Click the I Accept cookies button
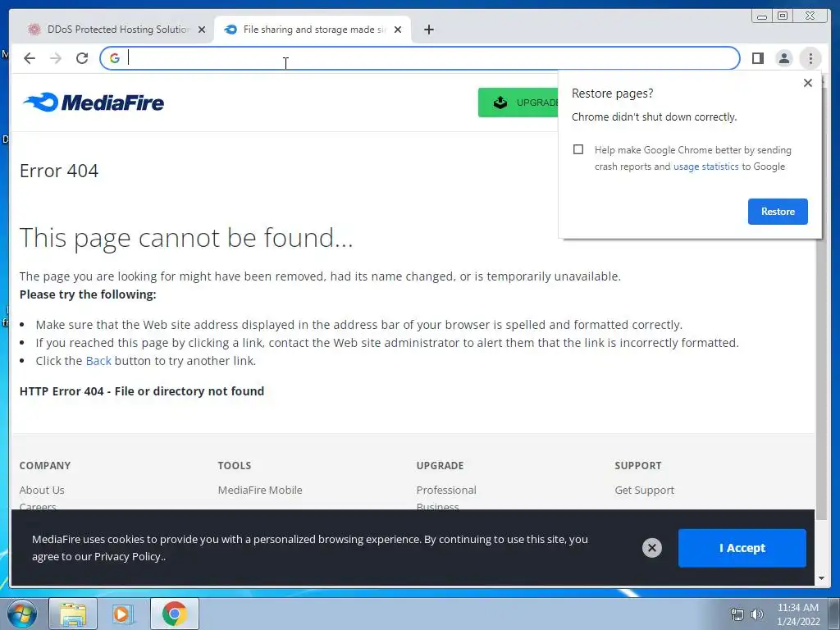Viewport: 840px width, 630px height. click(x=742, y=548)
